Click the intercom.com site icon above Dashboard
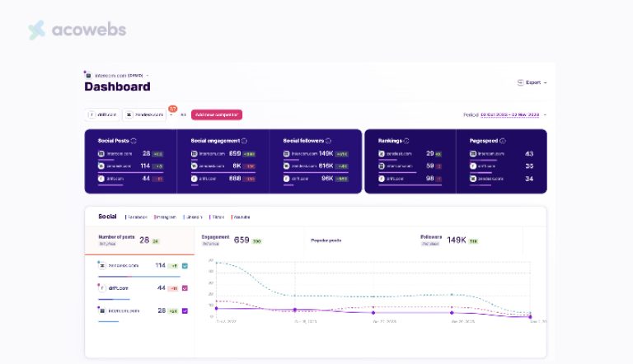This screenshot has width=633, height=364. coord(88,75)
